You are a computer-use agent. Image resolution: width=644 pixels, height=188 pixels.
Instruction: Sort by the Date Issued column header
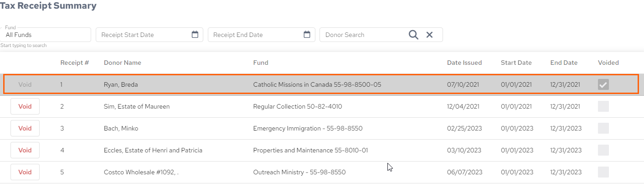click(464, 63)
